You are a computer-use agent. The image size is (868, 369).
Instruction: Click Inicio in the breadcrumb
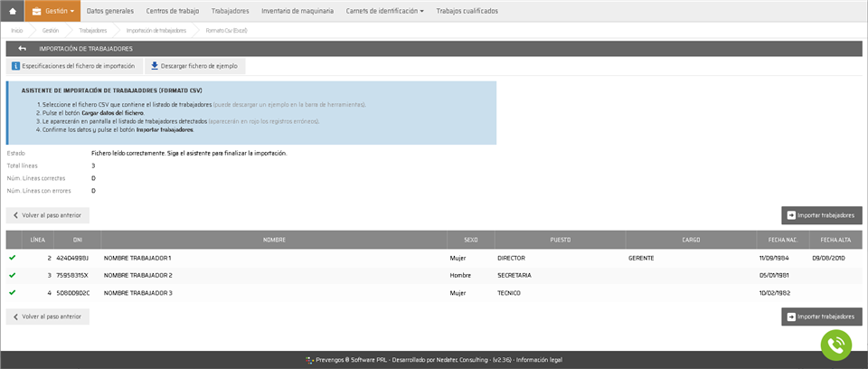(17, 30)
